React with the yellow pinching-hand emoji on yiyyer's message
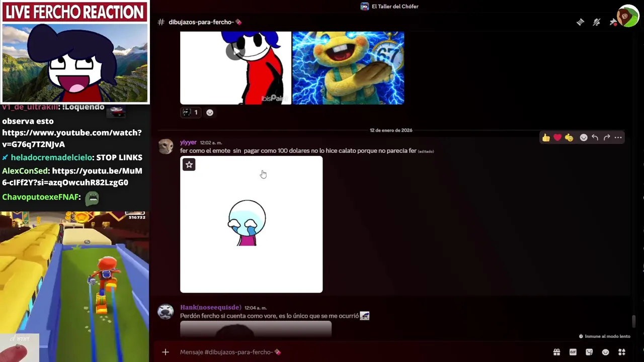This screenshot has height=362, width=644. (x=569, y=138)
